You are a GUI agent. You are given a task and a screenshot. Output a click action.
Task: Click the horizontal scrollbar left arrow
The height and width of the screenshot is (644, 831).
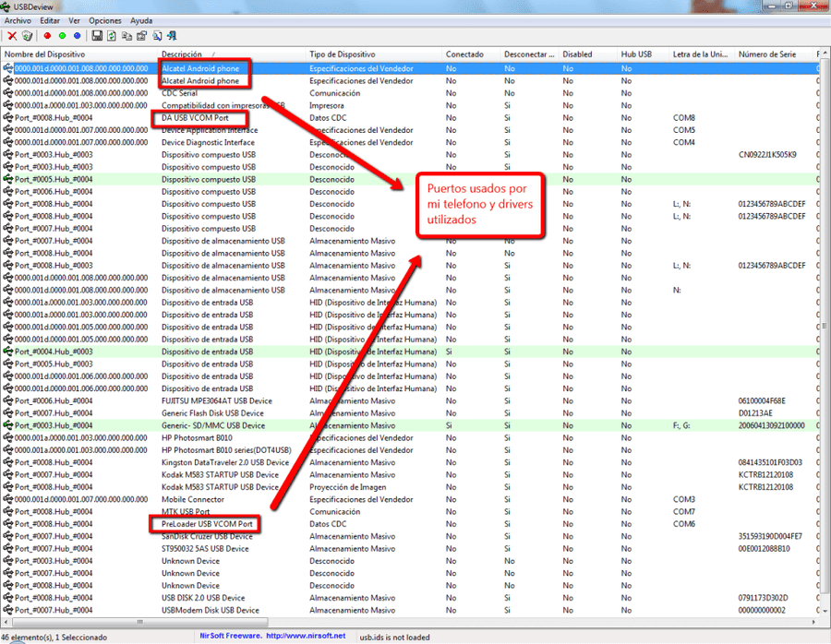[x=6, y=622]
